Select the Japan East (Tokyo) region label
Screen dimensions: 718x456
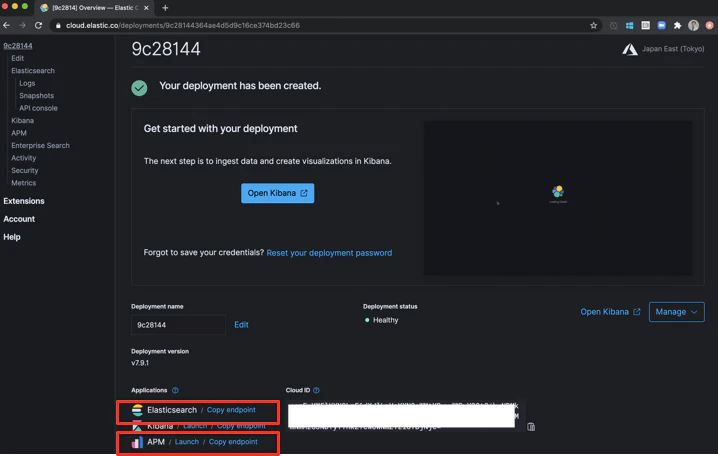pos(673,49)
